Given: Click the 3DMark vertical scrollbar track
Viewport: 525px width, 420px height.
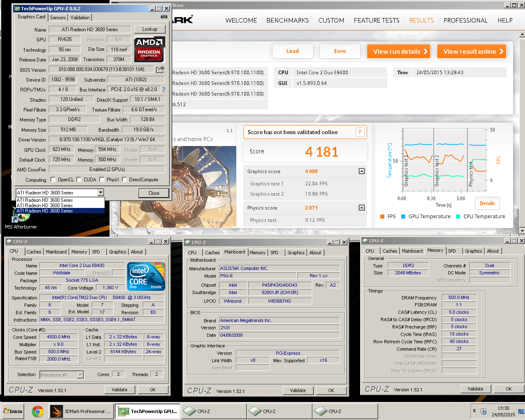Looking at the screenshot, I should (x=522, y=133).
